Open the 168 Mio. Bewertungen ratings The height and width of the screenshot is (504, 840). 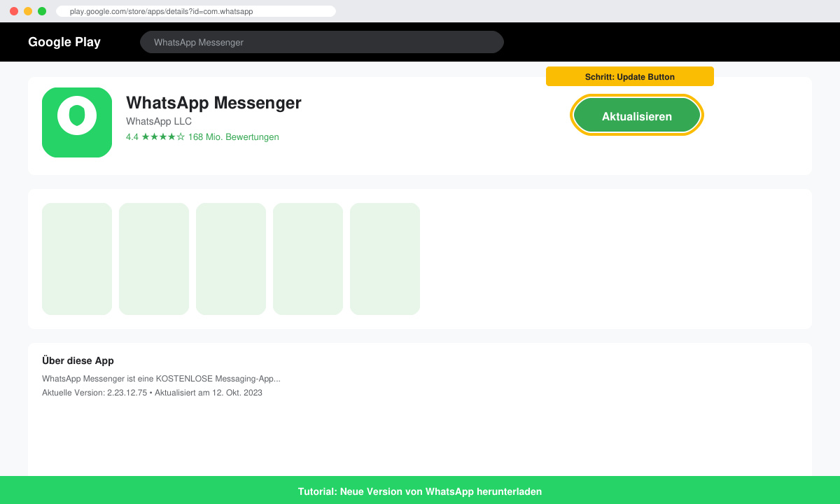[x=234, y=137]
